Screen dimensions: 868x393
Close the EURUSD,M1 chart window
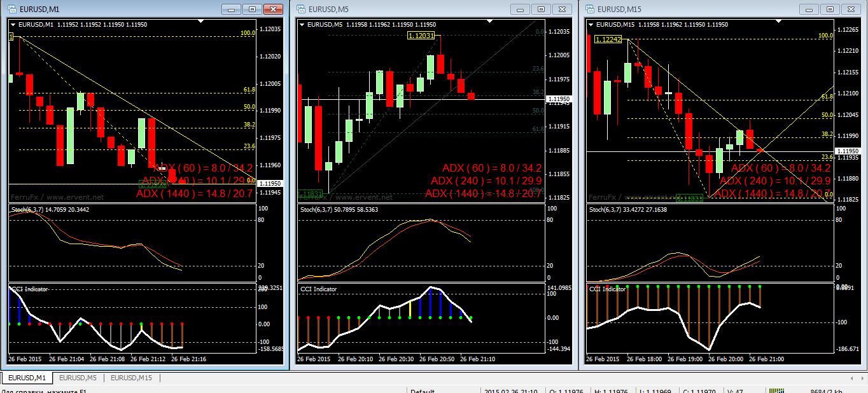pos(274,9)
